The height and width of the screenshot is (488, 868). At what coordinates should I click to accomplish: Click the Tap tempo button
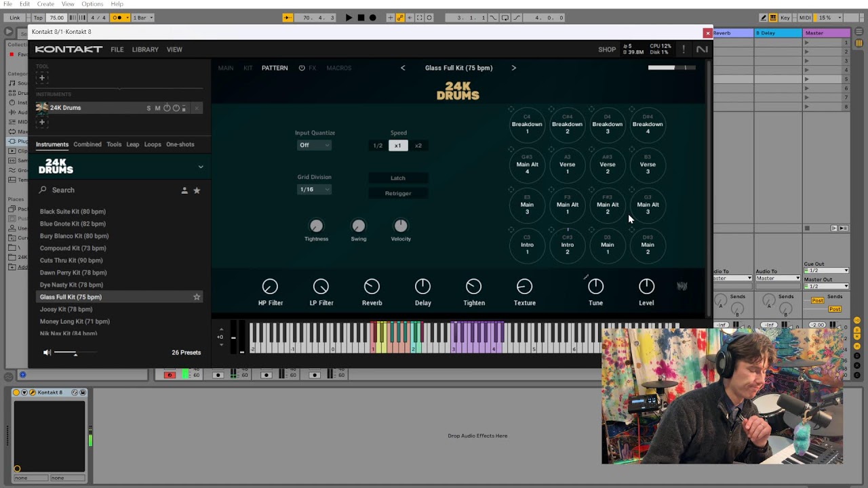[38, 18]
